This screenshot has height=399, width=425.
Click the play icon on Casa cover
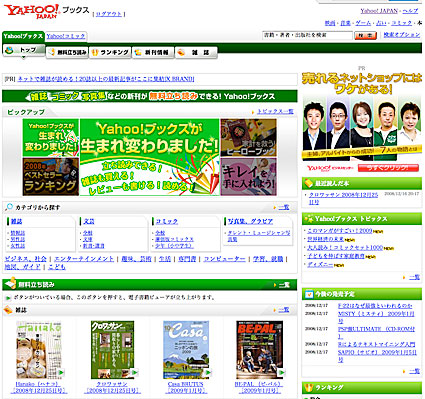[x=208, y=372]
